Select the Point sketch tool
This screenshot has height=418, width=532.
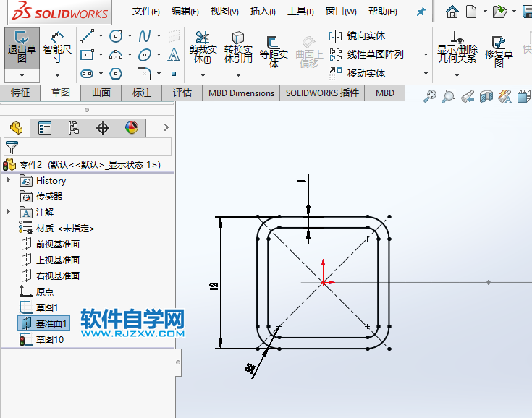point(174,74)
